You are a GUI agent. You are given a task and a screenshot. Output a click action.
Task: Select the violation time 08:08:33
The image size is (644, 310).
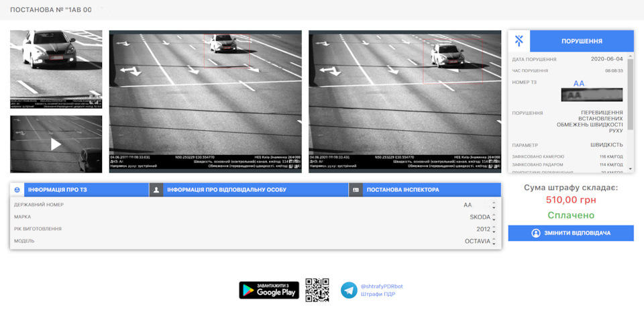tap(612, 70)
